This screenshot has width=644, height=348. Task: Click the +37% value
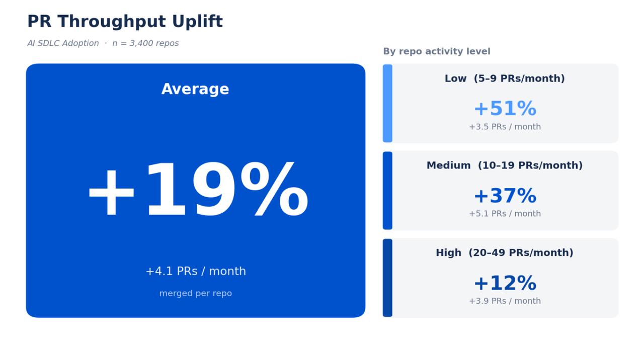pyautogui.click(x=505, y=196)
